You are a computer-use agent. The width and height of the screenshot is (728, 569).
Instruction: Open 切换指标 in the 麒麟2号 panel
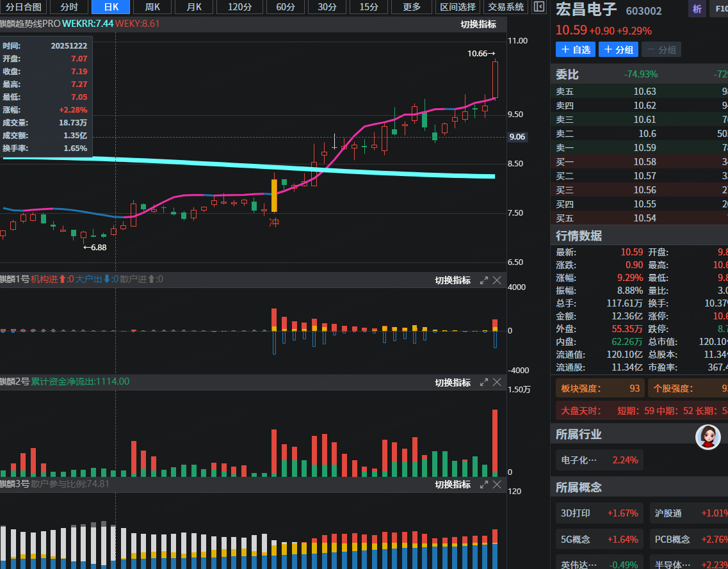tap(453, 382)
